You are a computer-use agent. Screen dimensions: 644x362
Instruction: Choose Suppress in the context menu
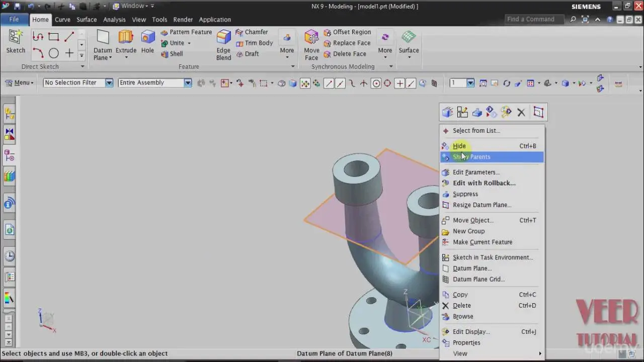492,194
